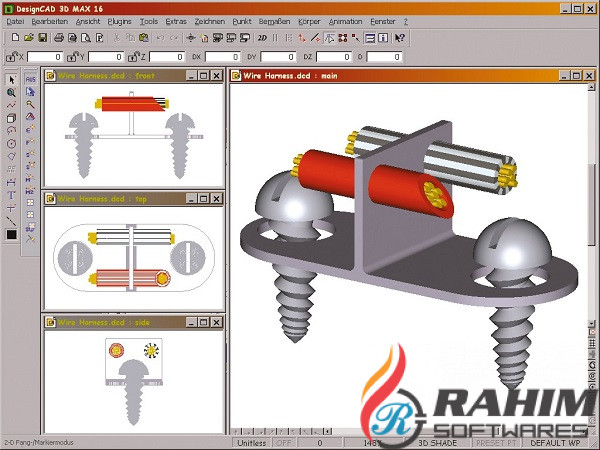Open the Plugins menu
Viewport: 600px width, 450px height.
[119, 21]
